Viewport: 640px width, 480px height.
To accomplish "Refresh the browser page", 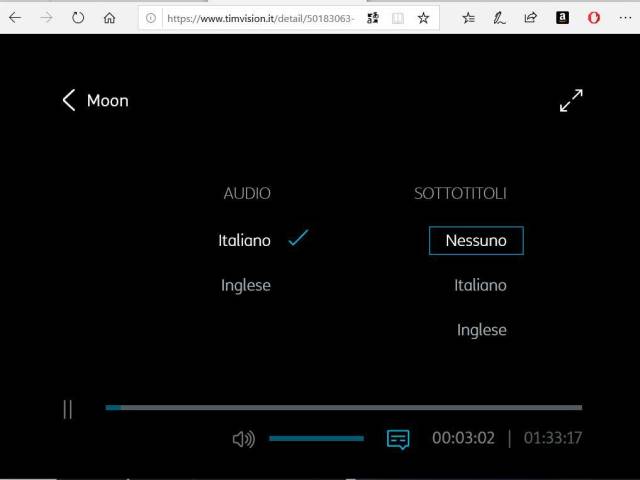I will click(x=78, y=18).
